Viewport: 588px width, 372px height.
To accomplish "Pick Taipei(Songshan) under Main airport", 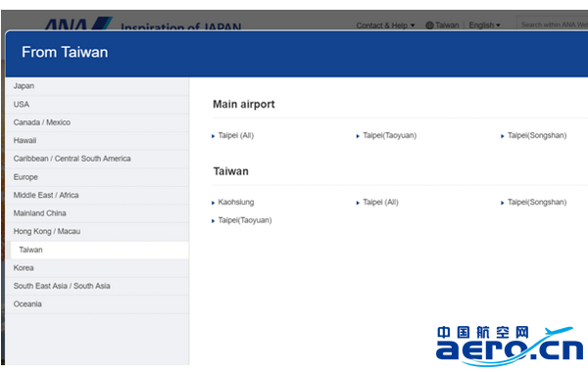I will [537, 136].
